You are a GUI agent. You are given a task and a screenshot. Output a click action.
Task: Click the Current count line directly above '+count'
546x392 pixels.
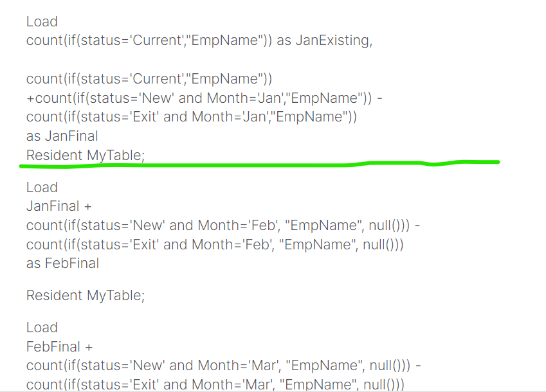click(149, 79)
